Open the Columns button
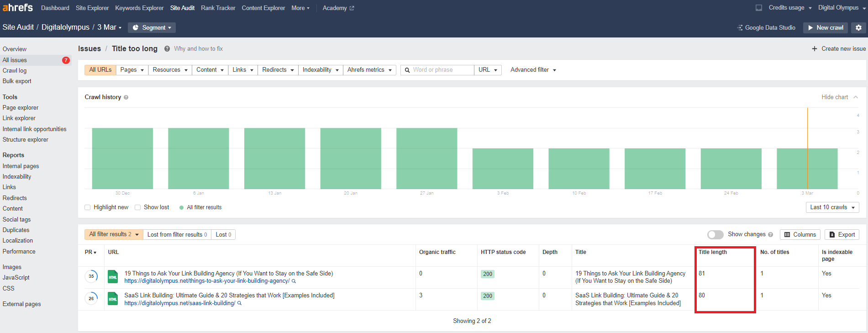Screen dimensions: 868x333 (x=800, y=235)
